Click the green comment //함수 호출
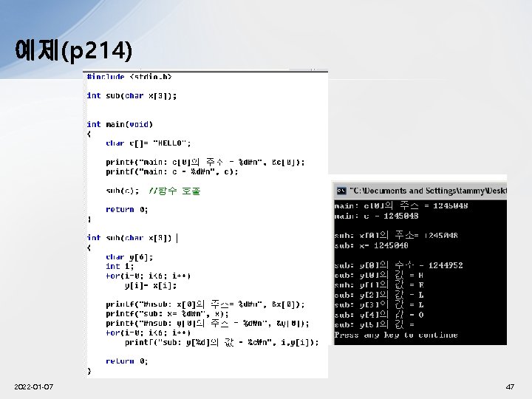The width and height of the screenshot is (532, 399). [174, 191]
